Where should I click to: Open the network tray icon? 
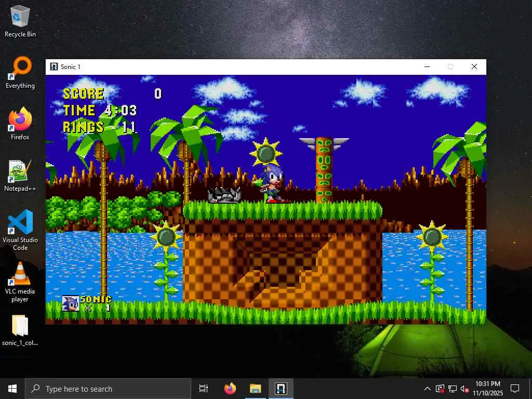coord(453,389)
